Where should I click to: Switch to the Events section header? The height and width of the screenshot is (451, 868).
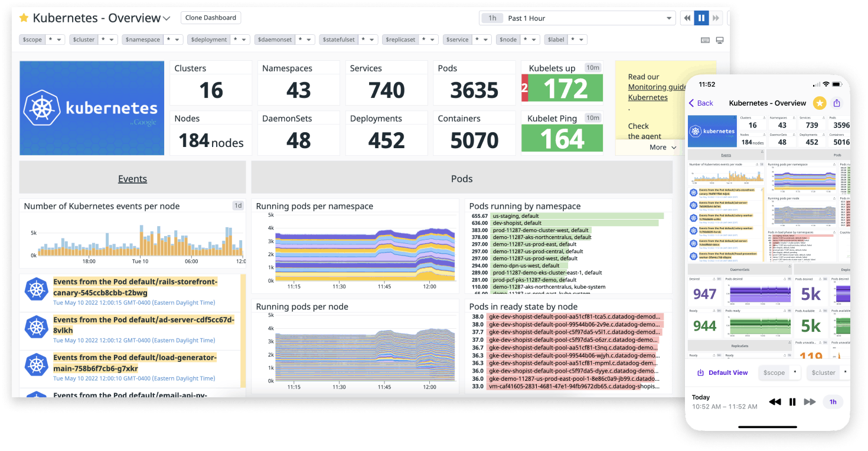(132, 178)
